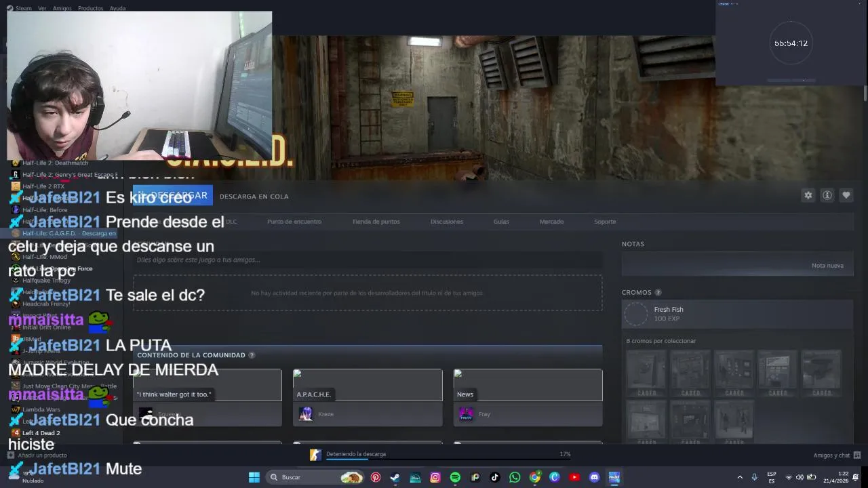Open Mercado tab
This screenshot has height=488, width=868.
[551, 222]
